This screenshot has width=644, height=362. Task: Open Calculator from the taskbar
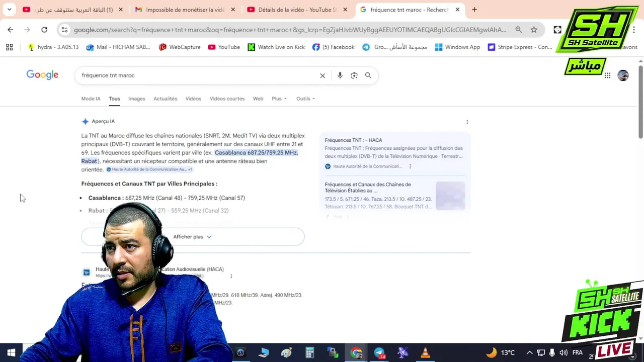(309, 352)
